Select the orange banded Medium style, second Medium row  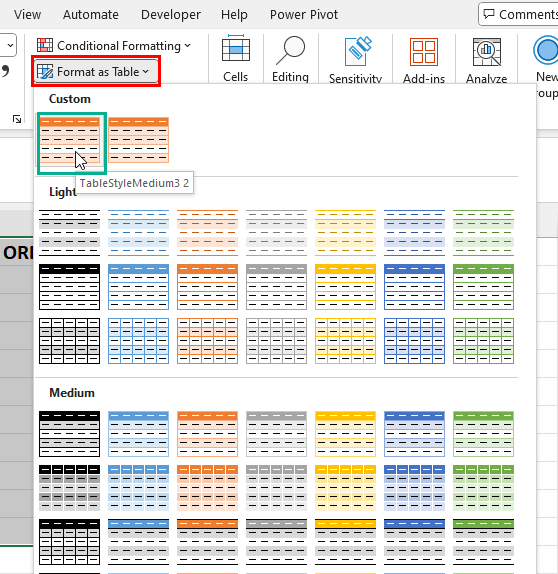(207, 488)
